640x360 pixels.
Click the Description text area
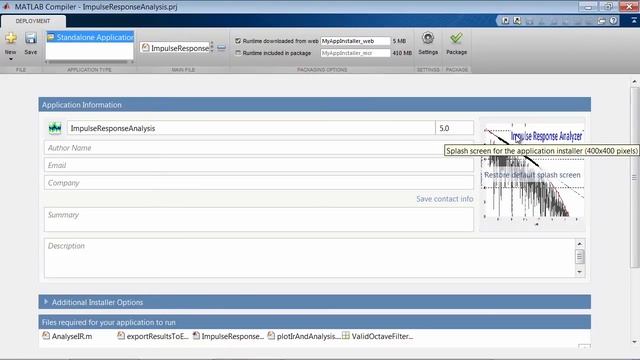[310, 258]
